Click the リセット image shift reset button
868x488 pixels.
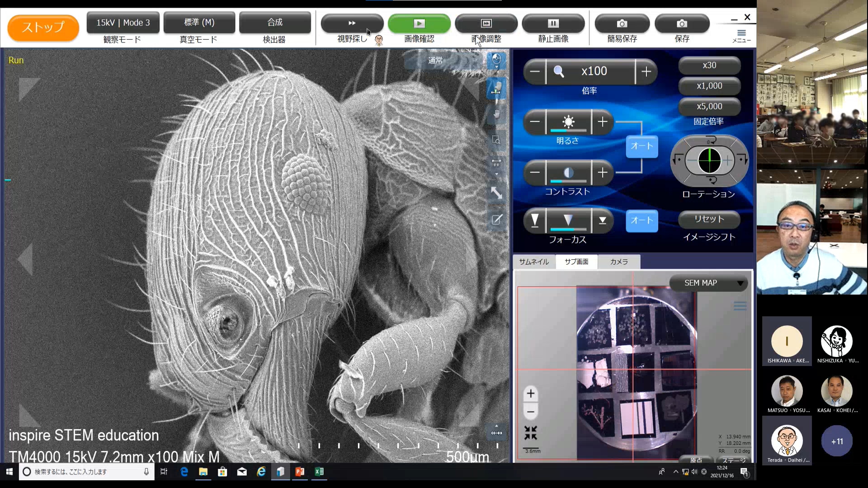[709, 219]
